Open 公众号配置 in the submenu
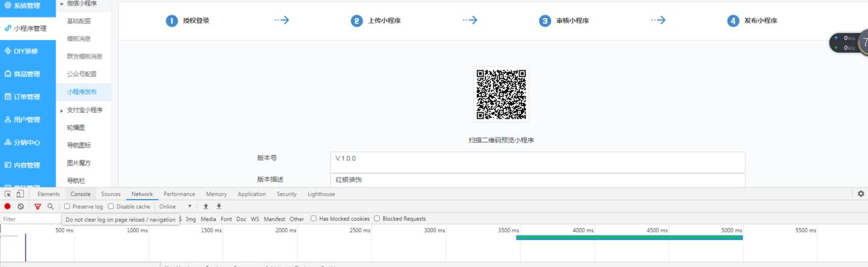The width and height of the screenshot is (868, 267). [82, 74]
